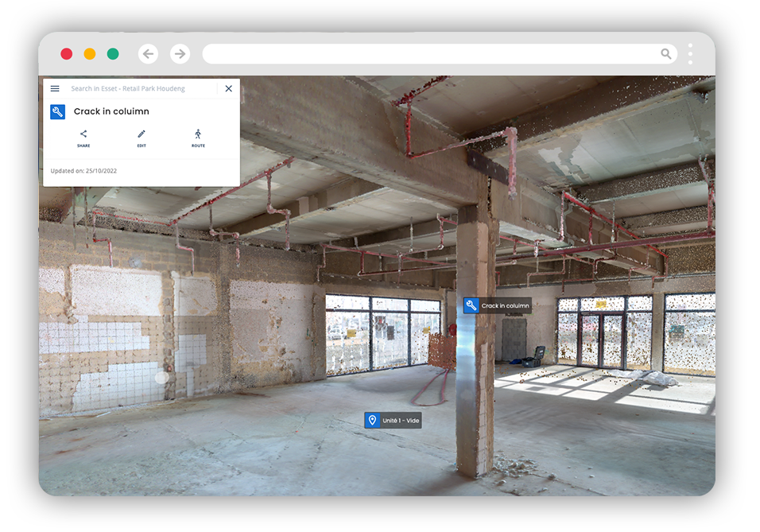Click the magnifier icon in address bar

click(666, 54)
